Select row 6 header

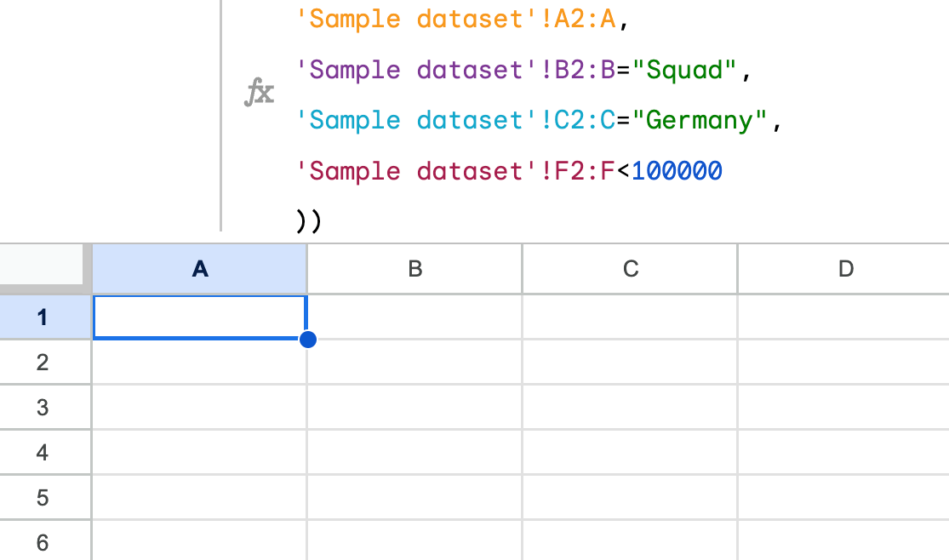pos(45,540)
